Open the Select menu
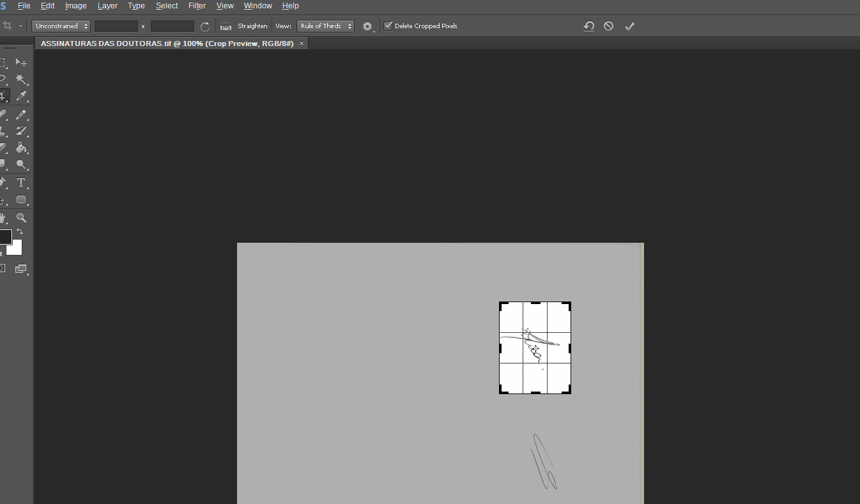Image resolution: width=860 pixels, height=504 pixels. pos(167,6)
